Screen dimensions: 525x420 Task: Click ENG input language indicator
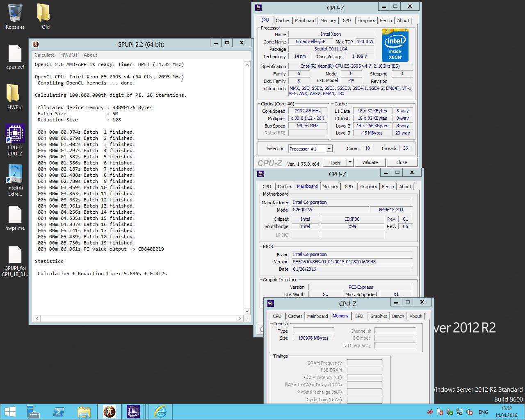tap(483, 412)
